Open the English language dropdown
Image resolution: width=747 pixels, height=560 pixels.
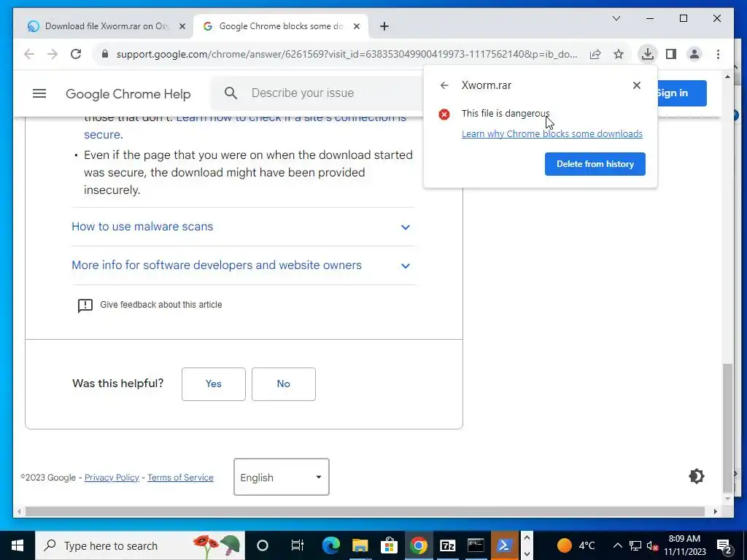click(281, 477)
